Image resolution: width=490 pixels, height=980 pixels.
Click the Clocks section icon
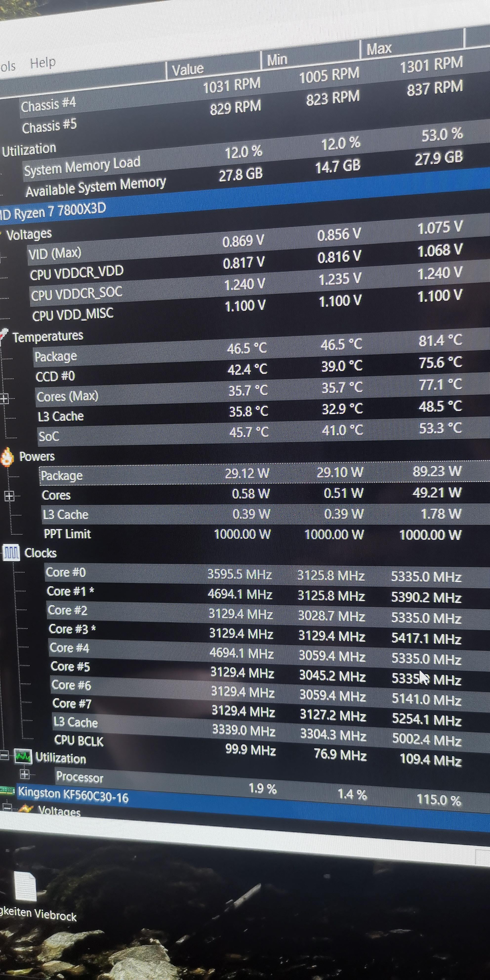pos(11,553)
